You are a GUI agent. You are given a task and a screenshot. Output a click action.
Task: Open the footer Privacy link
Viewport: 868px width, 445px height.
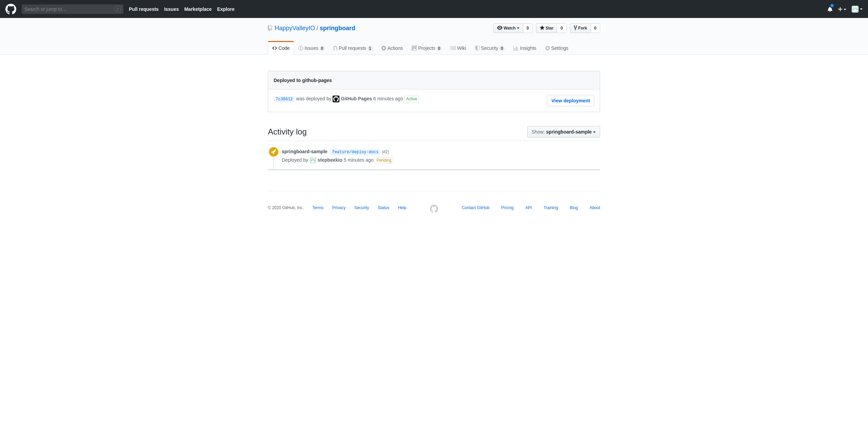pyautogui.click(x=339, y=208)
